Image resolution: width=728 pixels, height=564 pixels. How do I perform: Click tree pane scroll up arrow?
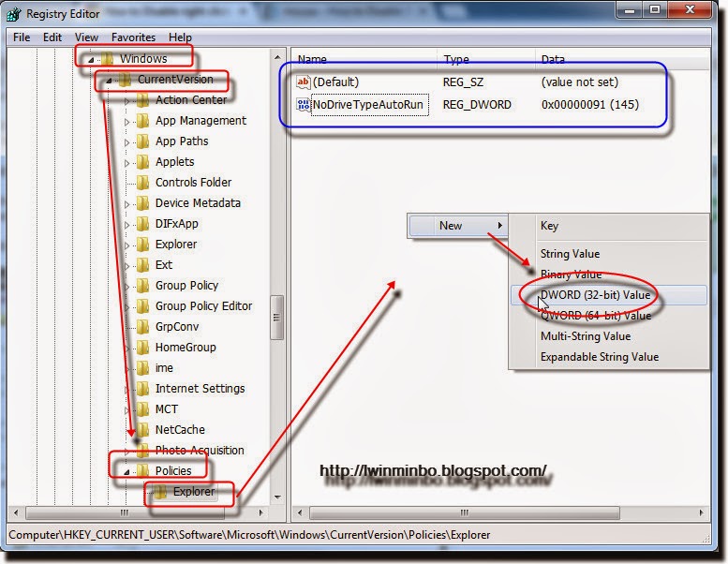click(277, 57)
